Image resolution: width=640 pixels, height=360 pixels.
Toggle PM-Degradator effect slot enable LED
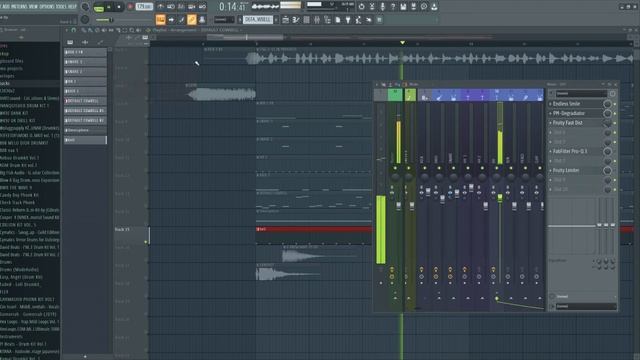point(615,113)
